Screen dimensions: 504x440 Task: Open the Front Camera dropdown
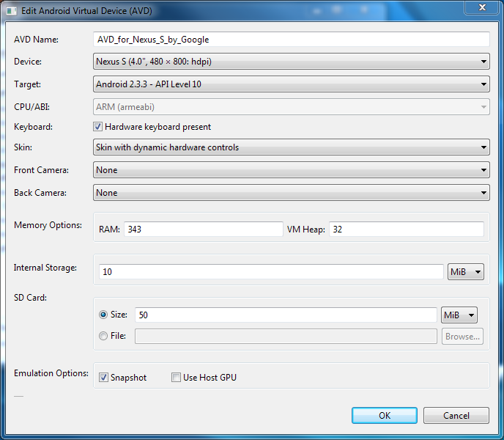(292, 170)
